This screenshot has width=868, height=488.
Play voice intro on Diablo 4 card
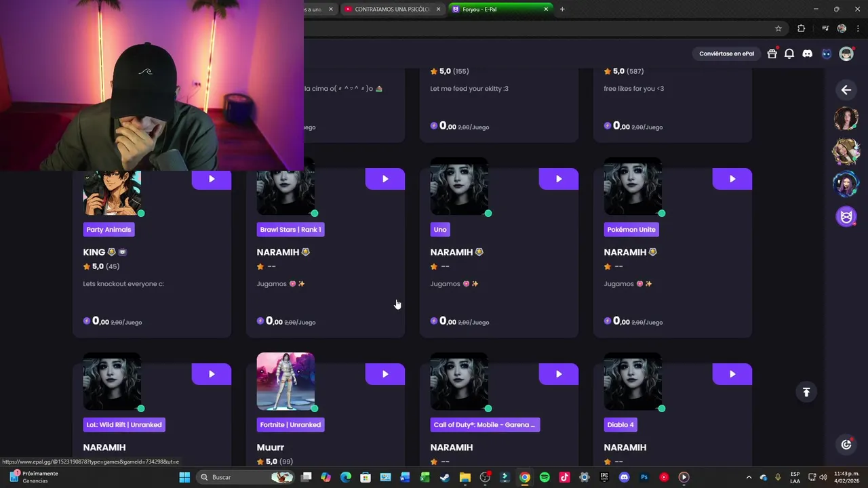732,374
